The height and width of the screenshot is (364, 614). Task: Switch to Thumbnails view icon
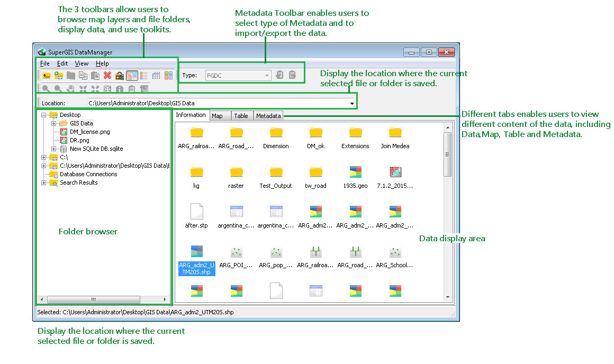168,76
